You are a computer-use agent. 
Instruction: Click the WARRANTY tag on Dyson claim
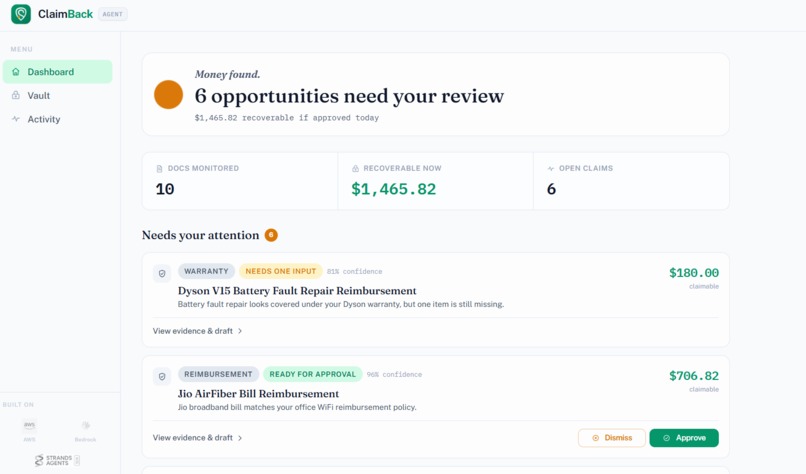click(206, 271)
